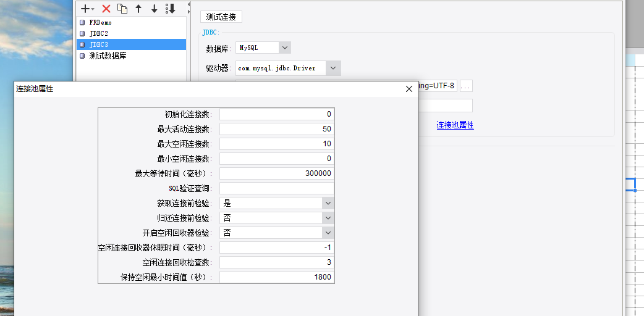Move selected connection down
Viewport: 644px width, 316px height.
point(154,9)
